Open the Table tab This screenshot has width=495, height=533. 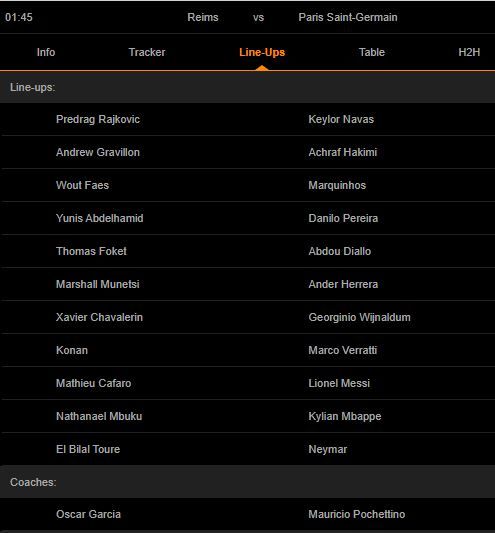372,52
